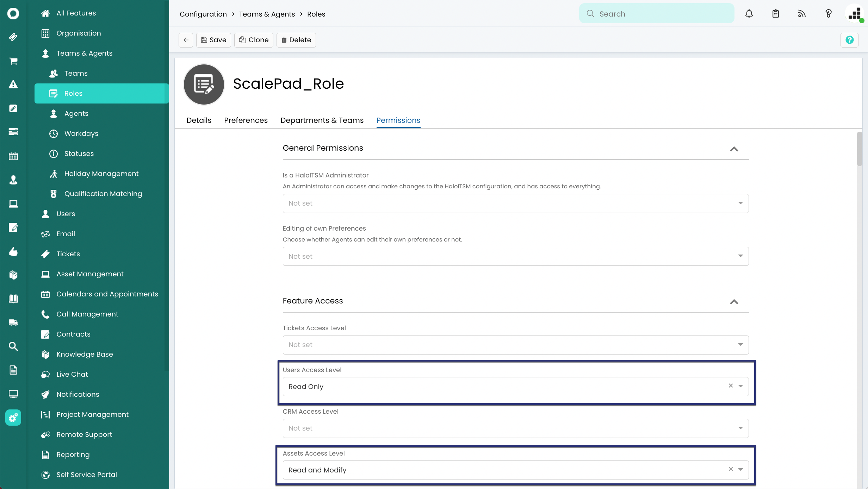Clear the Assets Access Level selection
Viewport: 868px width, 489px height.
pyautogui.click(x=731, y=469)
